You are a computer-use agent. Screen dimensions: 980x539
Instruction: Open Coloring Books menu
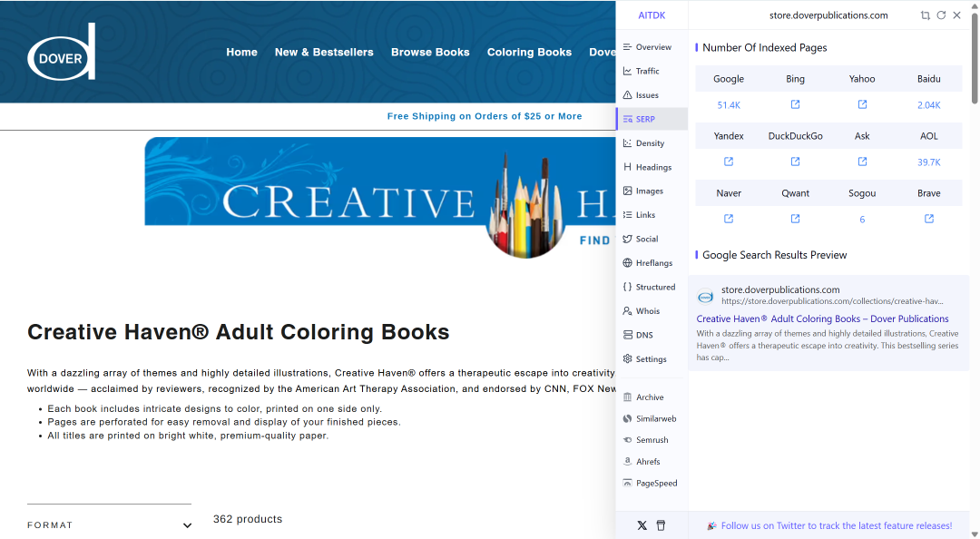(529, 52)
